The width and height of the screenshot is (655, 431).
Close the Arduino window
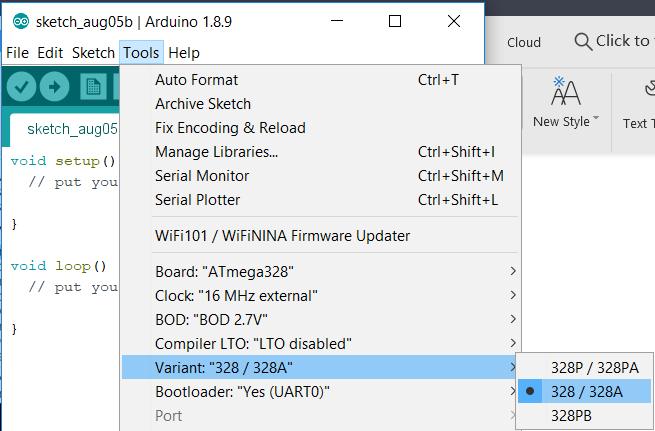pyautogui.click(x=454, y=21)
